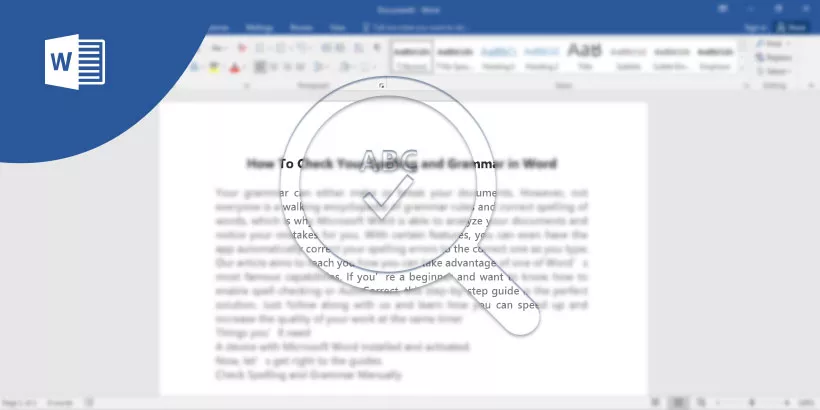Apply the red Font Color
820x410 pixels.
(234, 67)
